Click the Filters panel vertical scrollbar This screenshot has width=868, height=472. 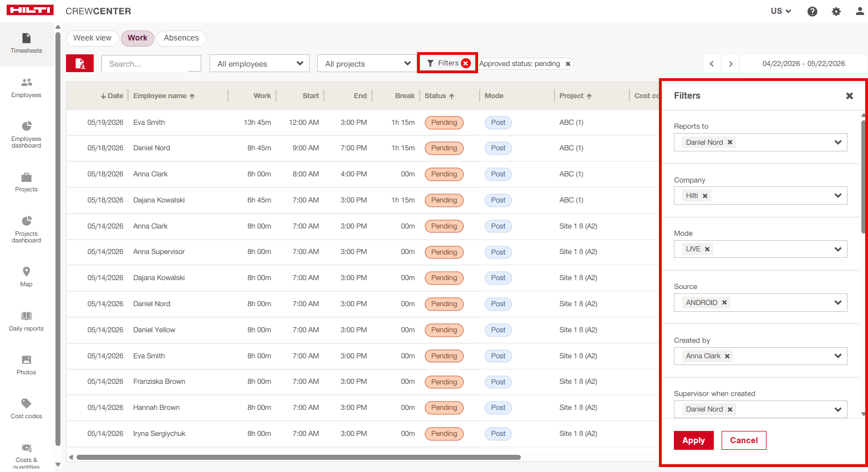tap(863, 177)
